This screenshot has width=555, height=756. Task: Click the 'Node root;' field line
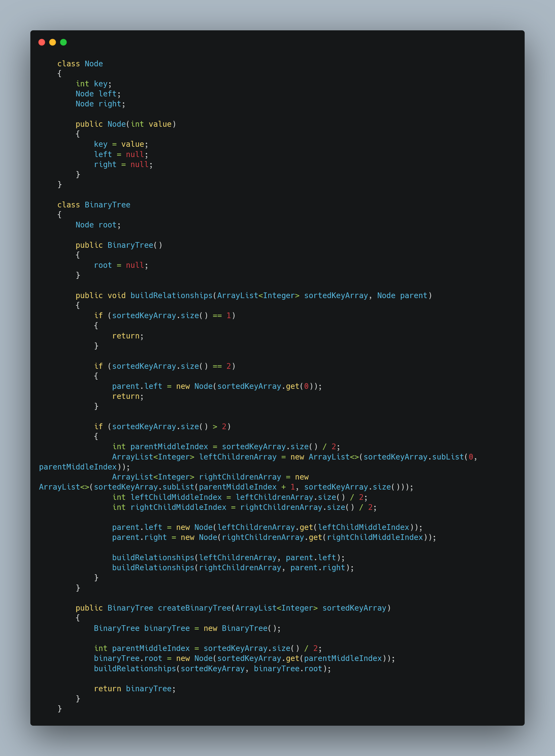point(98,225)
